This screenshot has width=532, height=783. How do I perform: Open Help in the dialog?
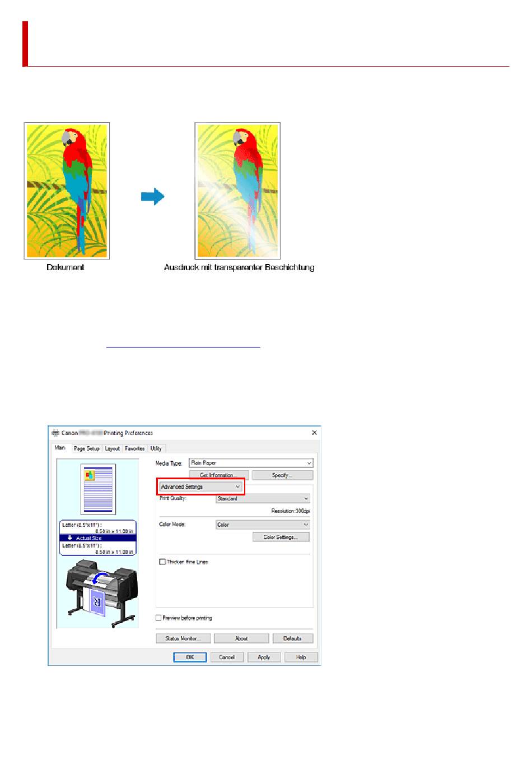(x=301, y=657)
